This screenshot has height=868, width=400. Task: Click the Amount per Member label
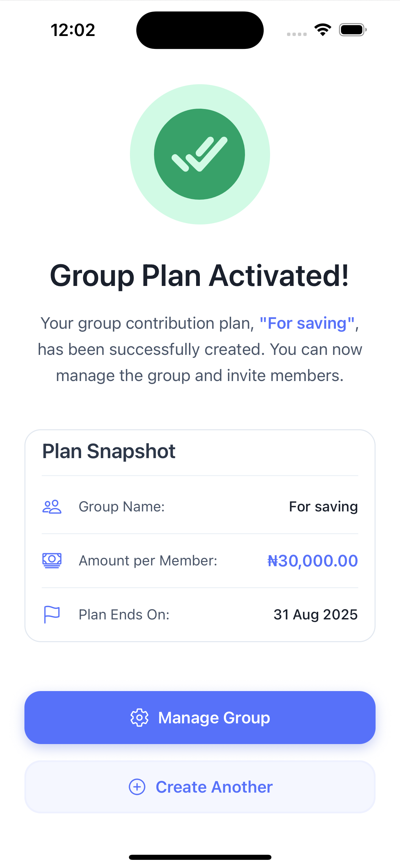pyautogui.click(x=148, y=560)
